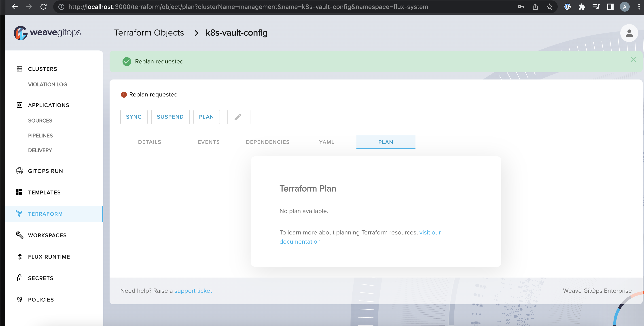Open the VIOLATION LOG page

point(47,84)
